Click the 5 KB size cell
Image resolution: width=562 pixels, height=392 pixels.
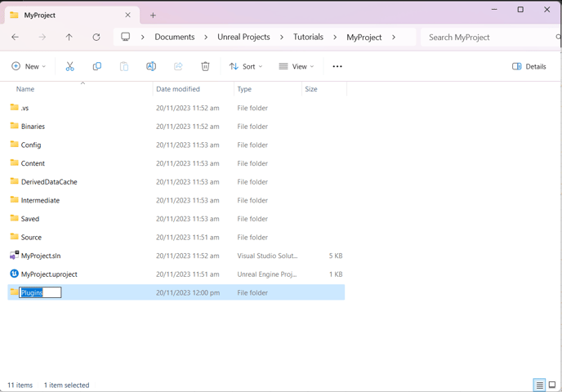click(x=336, y=256)
